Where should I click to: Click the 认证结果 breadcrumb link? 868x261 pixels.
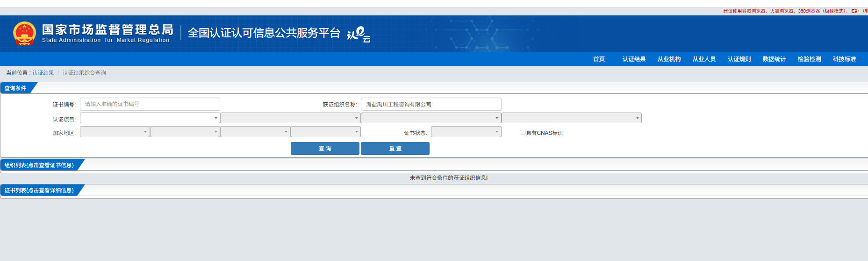point(43,73)
